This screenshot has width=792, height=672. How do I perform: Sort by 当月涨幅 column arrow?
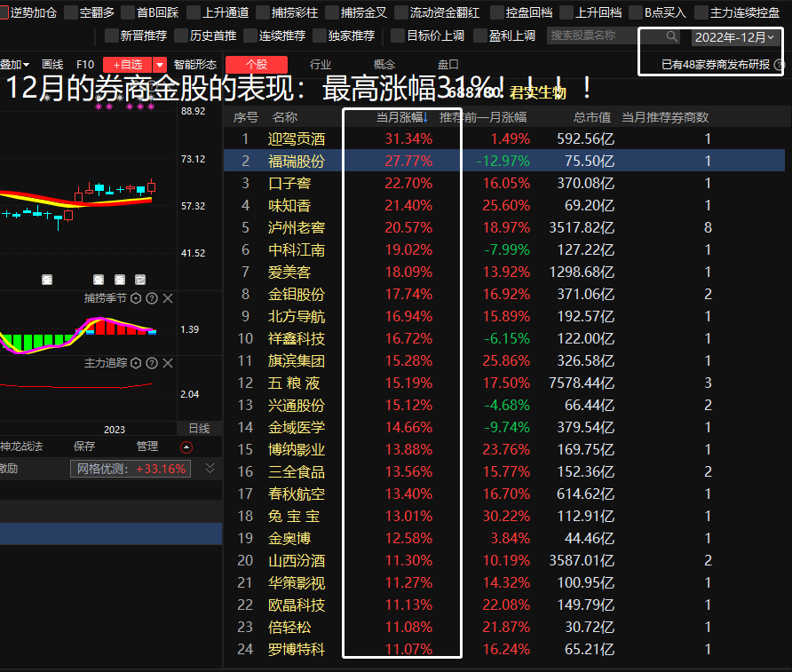point(425,118)
